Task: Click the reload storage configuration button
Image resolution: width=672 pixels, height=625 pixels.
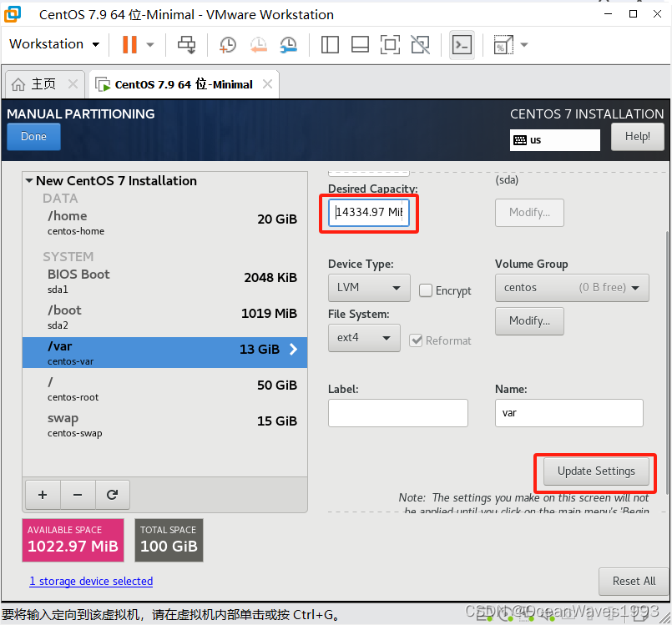Action: tap(113, 495)
